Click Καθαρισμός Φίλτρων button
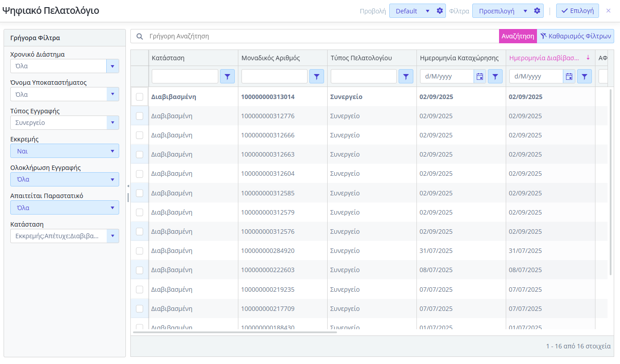The width and height of the screenshot is (620, 364). point(575,36)
